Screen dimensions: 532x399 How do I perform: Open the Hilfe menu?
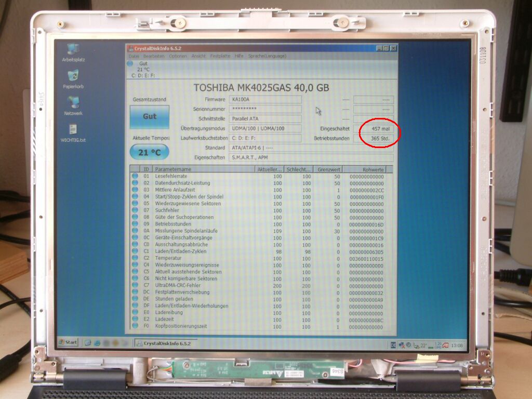pyautogui.click(x=239, y=56)
